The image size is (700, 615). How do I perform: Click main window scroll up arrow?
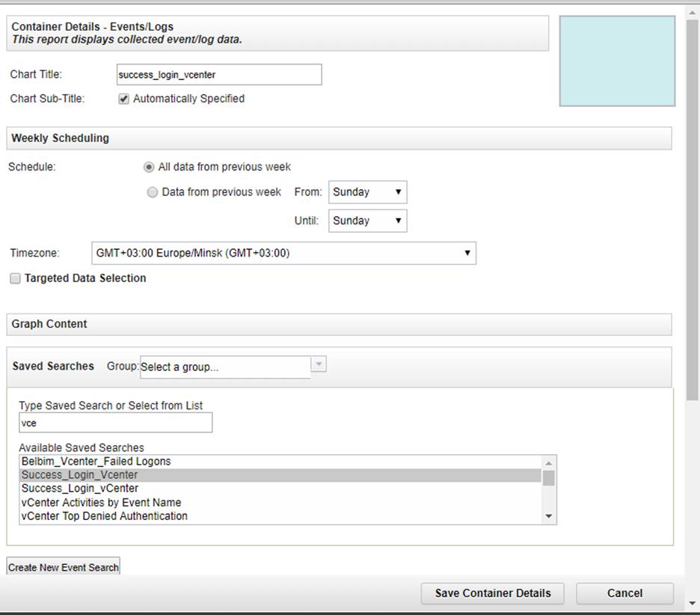click(x=693, y=13)
